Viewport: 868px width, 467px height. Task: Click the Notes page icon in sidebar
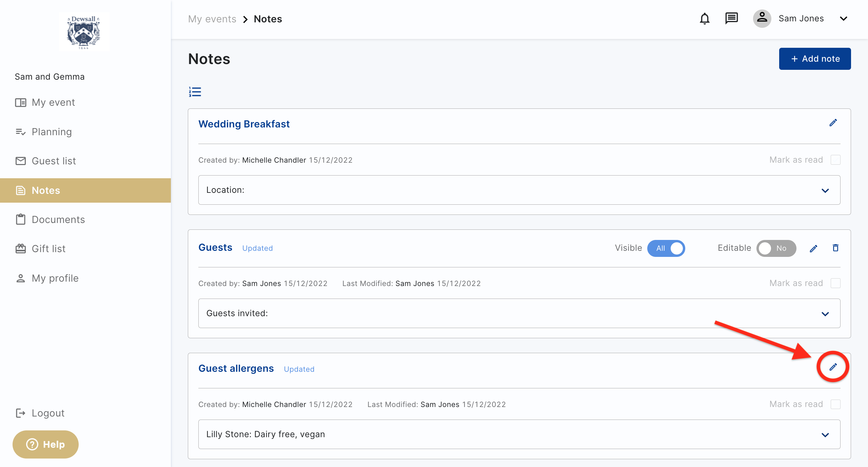(x=21, y=190)
